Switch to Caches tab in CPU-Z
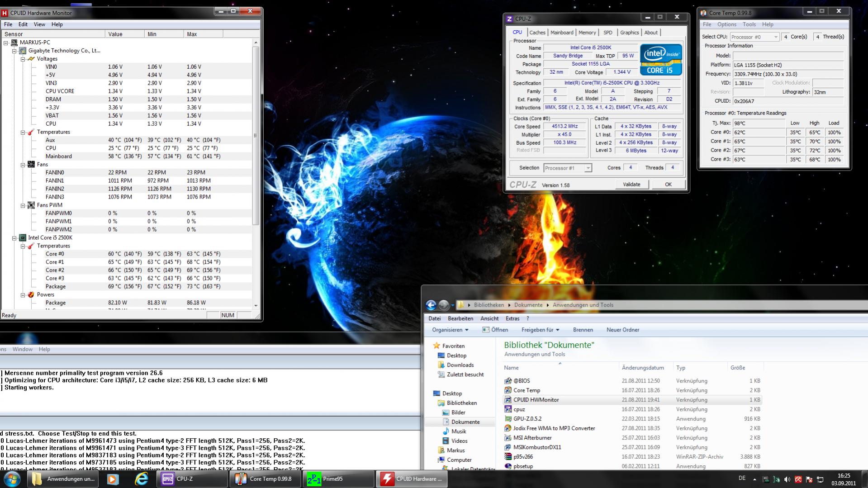This screenshot has height=488, width=868. [537, 33]
